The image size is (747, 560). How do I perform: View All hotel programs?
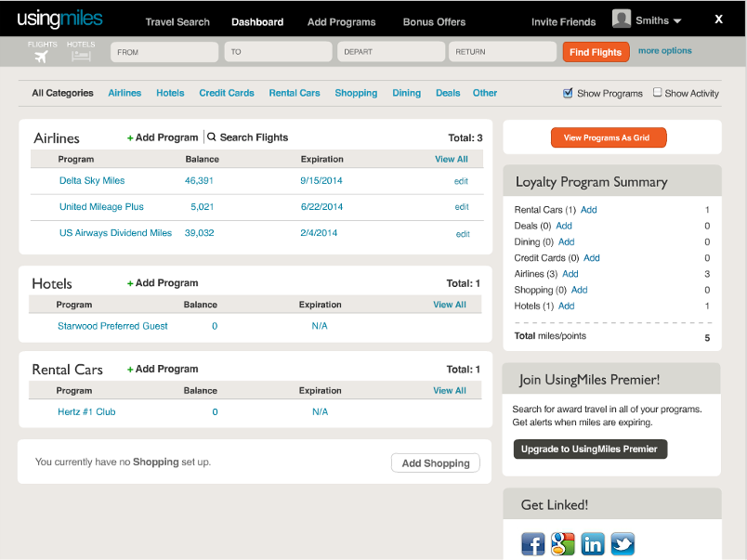point(450,305)
